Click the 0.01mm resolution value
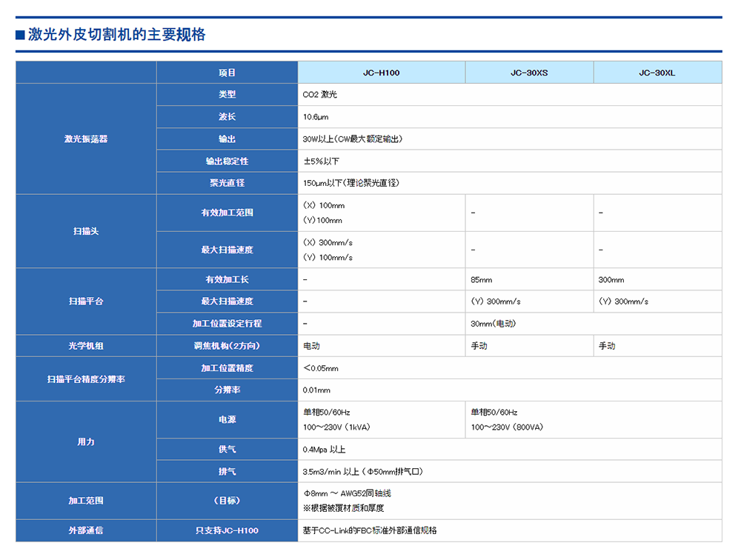Screen dimensions: 741x560 tap(316, 390)
